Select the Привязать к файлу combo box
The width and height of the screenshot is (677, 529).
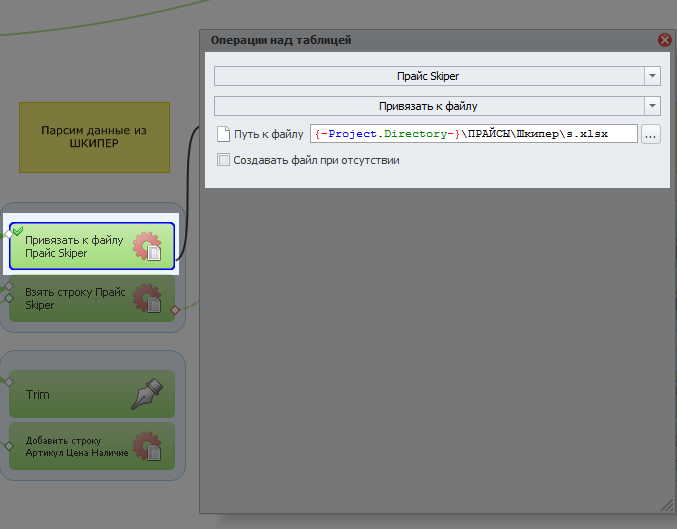[437, 106]
